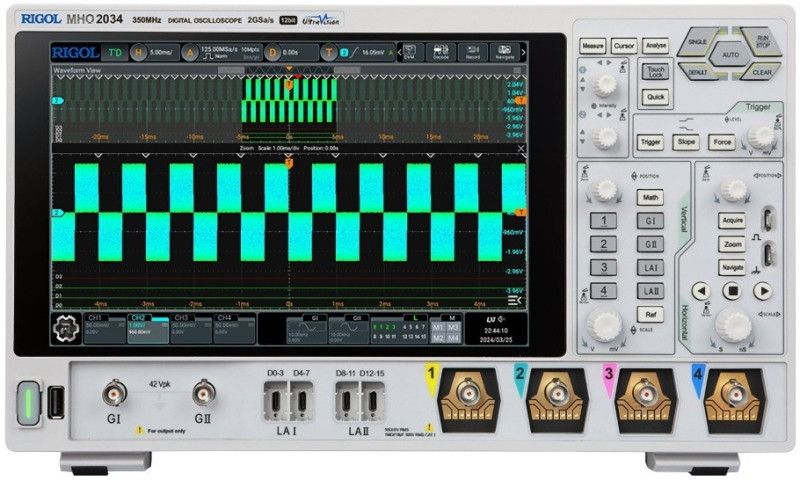This screenshot has height=480, width=800.
Task: Select the CH4 channel tab on screen
Action: pyautogui.click(x=233, y=326)
